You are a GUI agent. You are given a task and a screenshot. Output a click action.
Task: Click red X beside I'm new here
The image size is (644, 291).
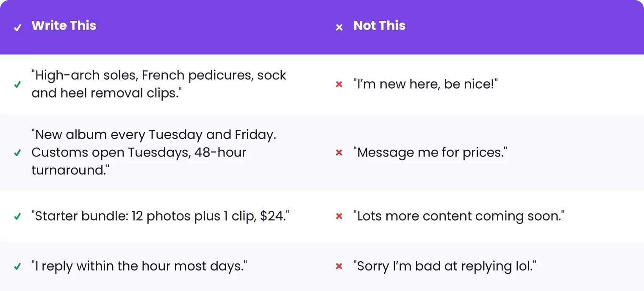339,84
